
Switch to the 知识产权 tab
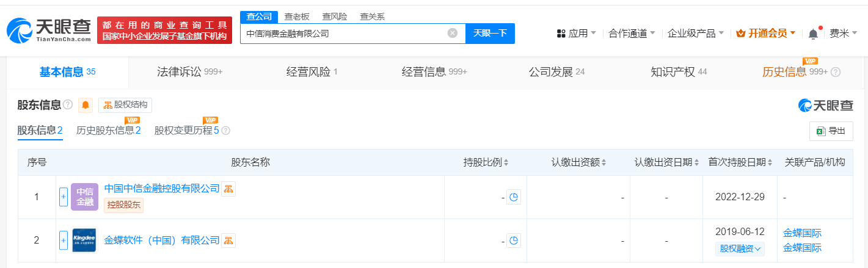pos(679,72)
